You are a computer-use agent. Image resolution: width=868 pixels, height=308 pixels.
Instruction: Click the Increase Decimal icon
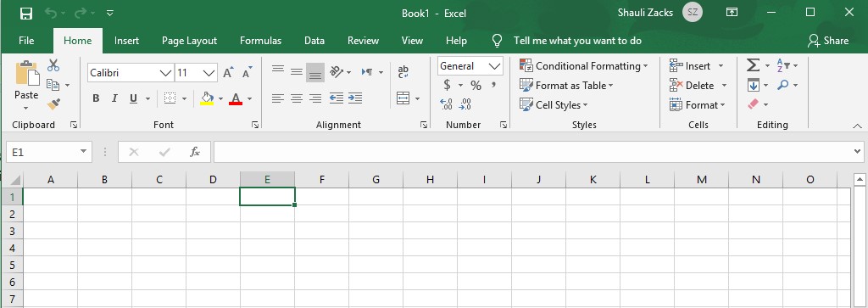[446, 104]
